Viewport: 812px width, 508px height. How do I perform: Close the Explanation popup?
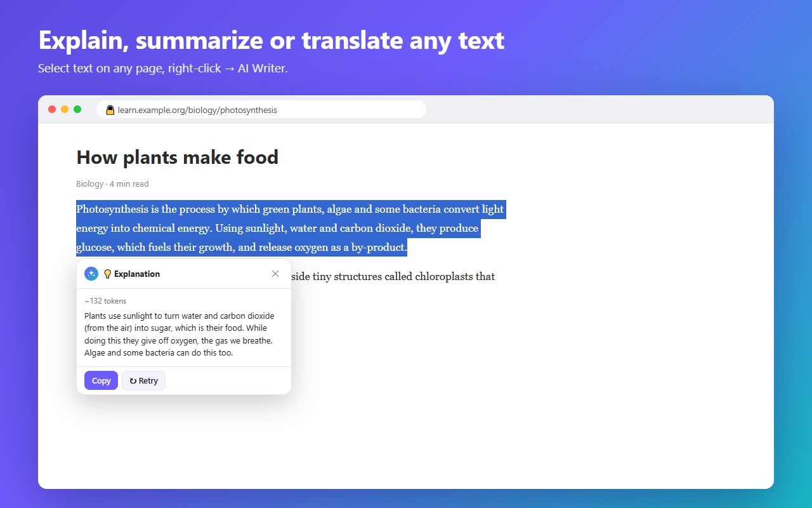tap(275, 274)
